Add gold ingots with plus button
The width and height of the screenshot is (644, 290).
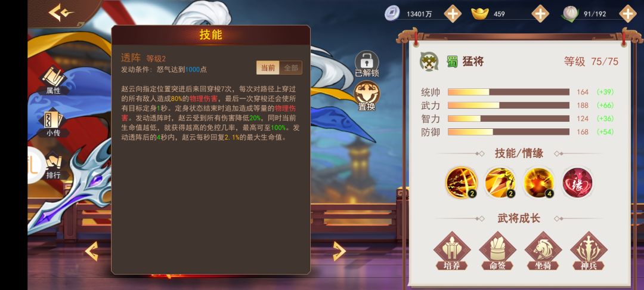(x=540, y=14)
